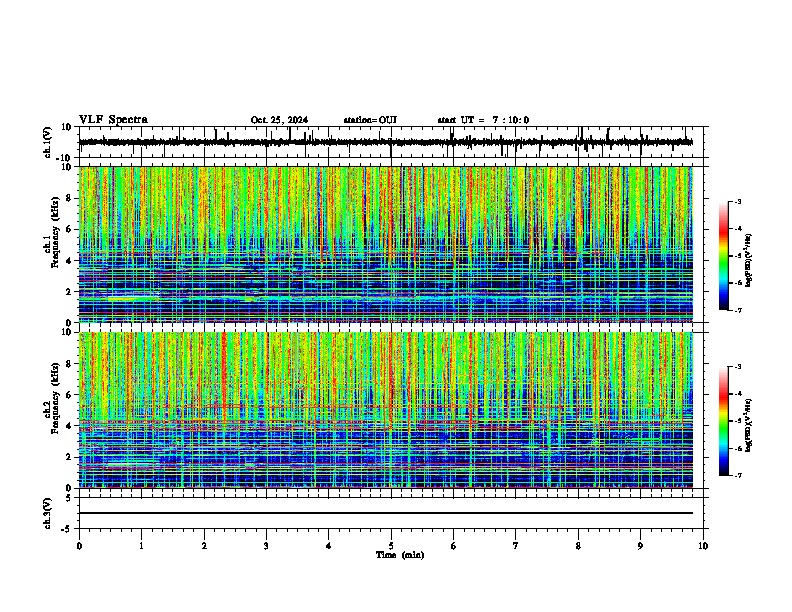The height and width of the screenshot is (612, 792).
Task: Click time axis tick label "7"
Action: click(516, 546)
